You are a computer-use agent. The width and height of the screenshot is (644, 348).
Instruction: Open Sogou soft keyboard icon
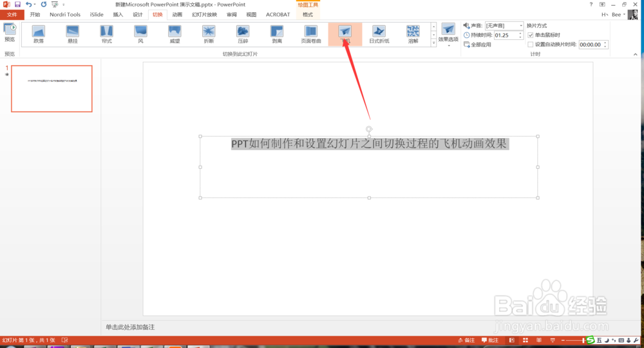[x=621, y=340]
